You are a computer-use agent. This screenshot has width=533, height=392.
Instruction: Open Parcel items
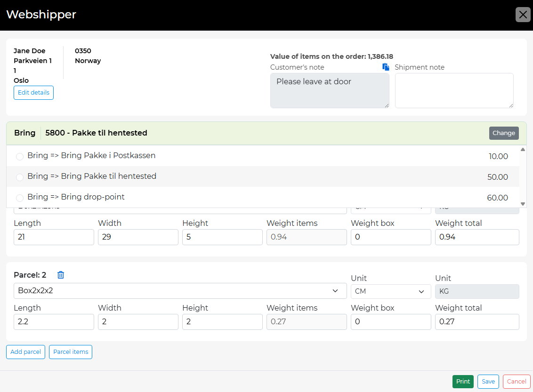71,352
